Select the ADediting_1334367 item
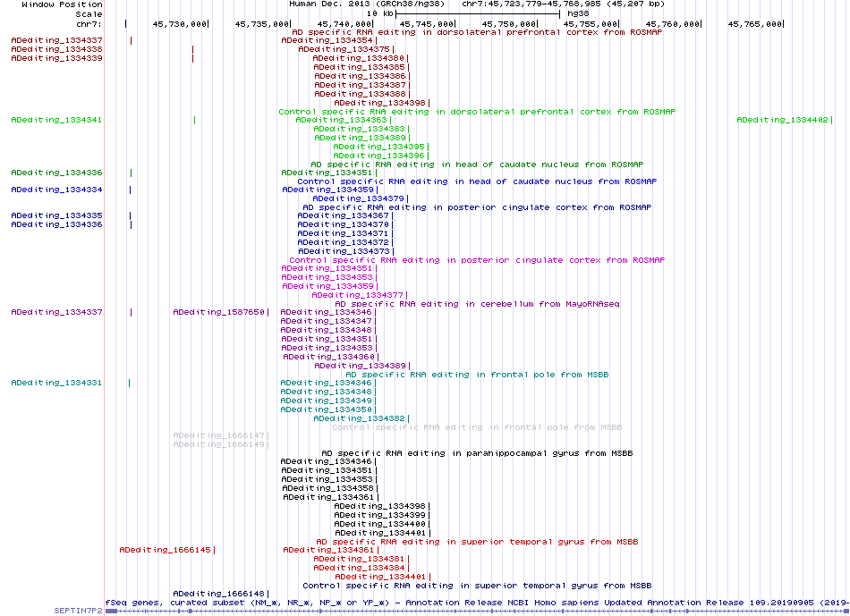This screenshot has width=850, height=616. [x=344, y=215]
